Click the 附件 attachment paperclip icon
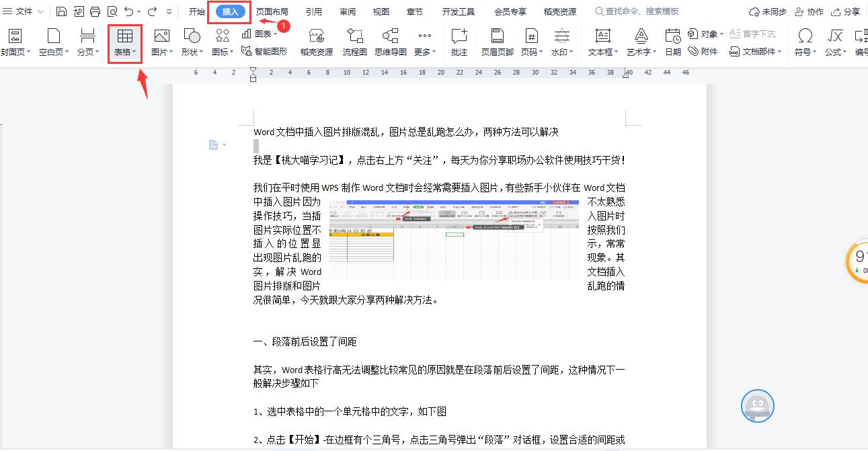This screenshot has height=451, width=868. [x=703, y=51]
